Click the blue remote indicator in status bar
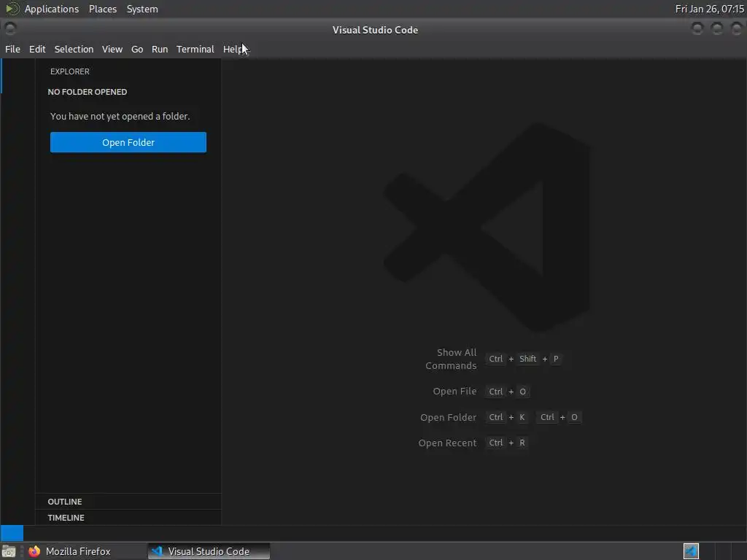The width and height of the screenshot is (747, 560). tap(12, 533)
